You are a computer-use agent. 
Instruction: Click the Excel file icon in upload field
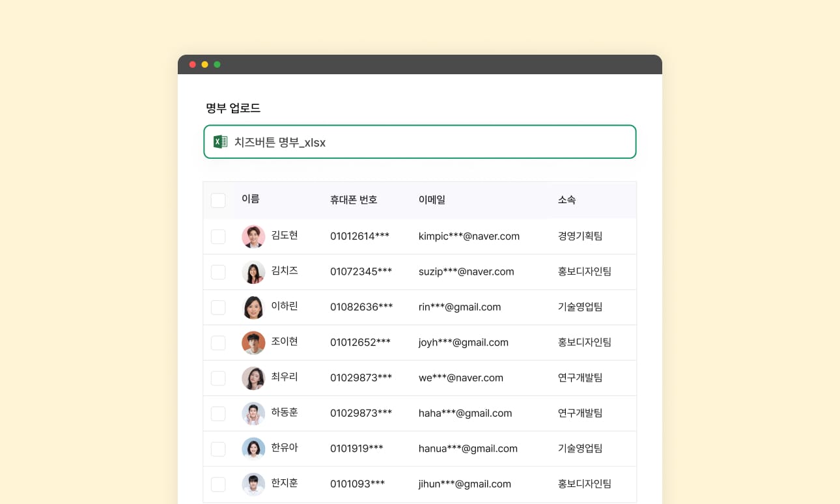(x=221, y=142)
